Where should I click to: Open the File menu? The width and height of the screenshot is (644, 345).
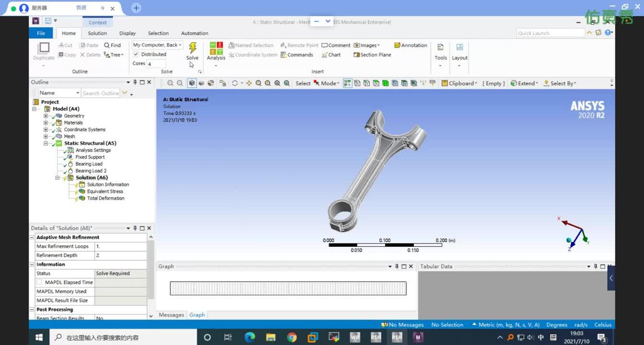pyautogui.click(x=41, y=33)
